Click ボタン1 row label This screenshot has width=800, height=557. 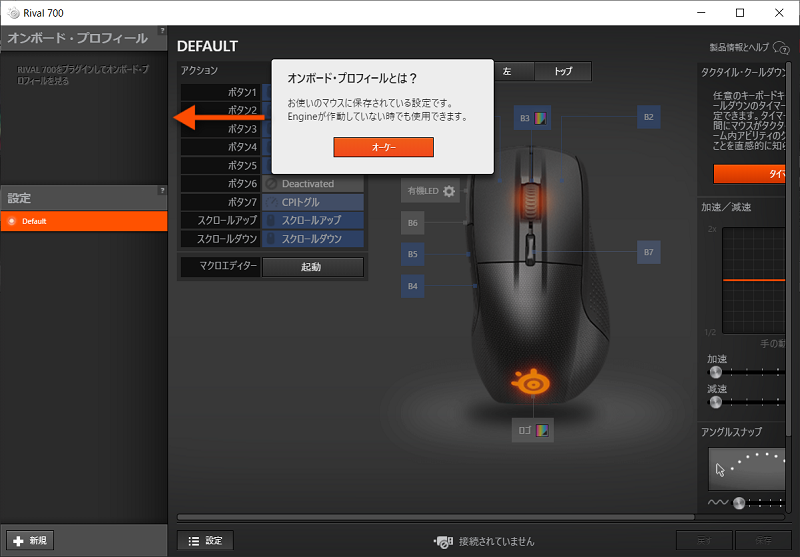[x=220, y=92]
